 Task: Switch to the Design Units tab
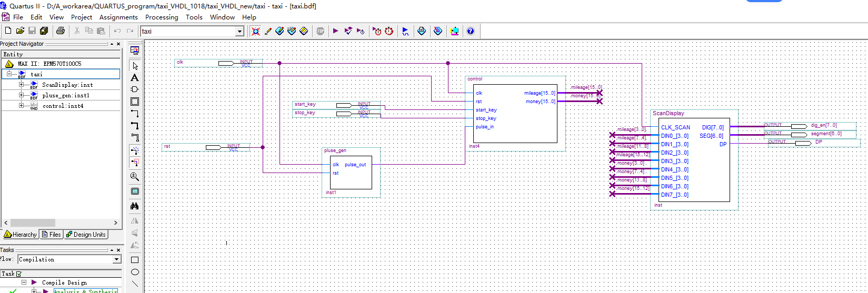coord(86,235)
